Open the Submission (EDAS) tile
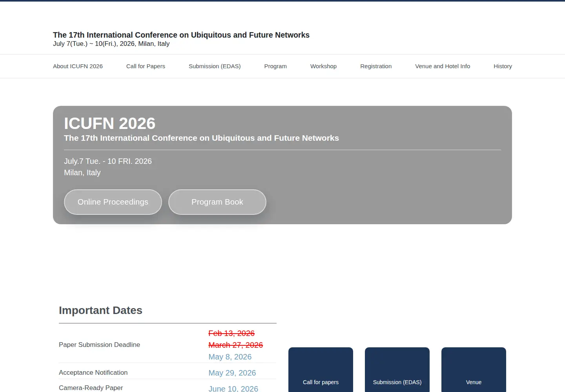 [397, 370]
